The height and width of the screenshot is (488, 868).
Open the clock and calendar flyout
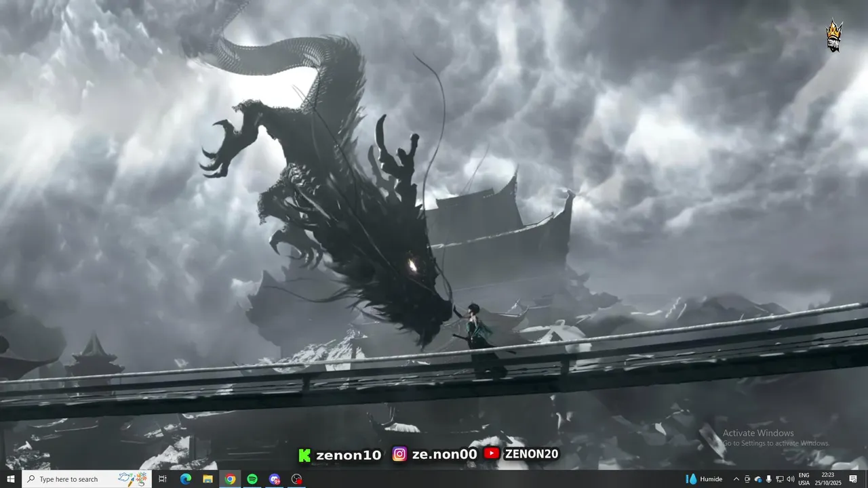click(x=827, y=479)
